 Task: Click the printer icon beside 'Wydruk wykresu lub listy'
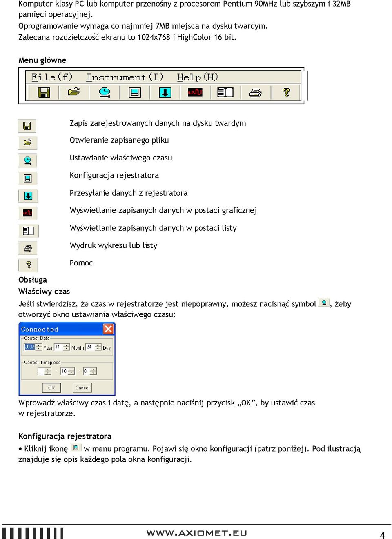(28, 248)
